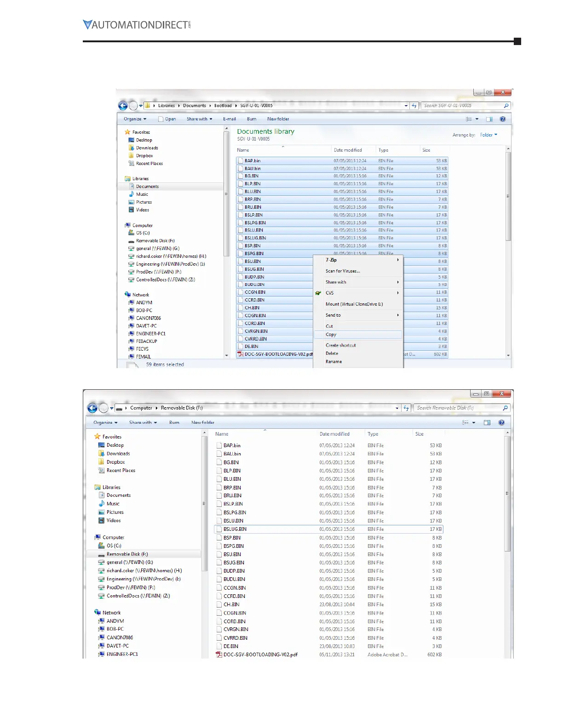Screen dimensions: 563x728
Task: Click New folder in Removable Disk window toolbar
Action: [203, 422]
